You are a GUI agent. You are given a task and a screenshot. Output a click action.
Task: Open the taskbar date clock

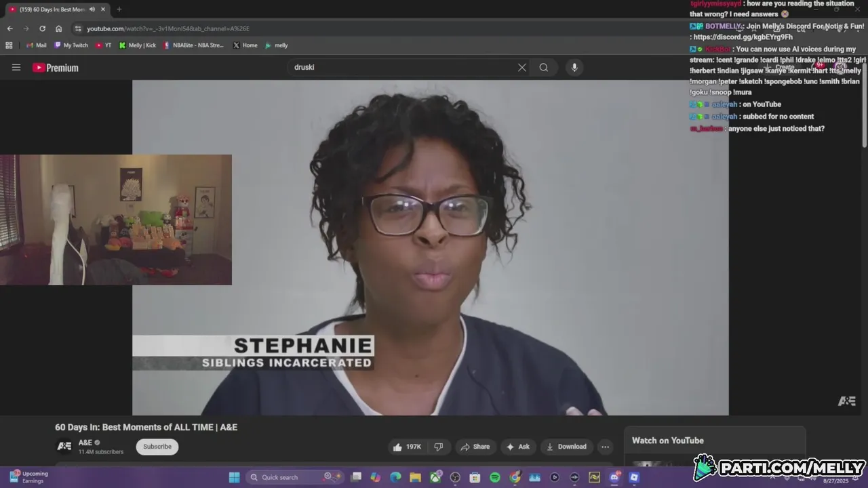coord(836,481)
